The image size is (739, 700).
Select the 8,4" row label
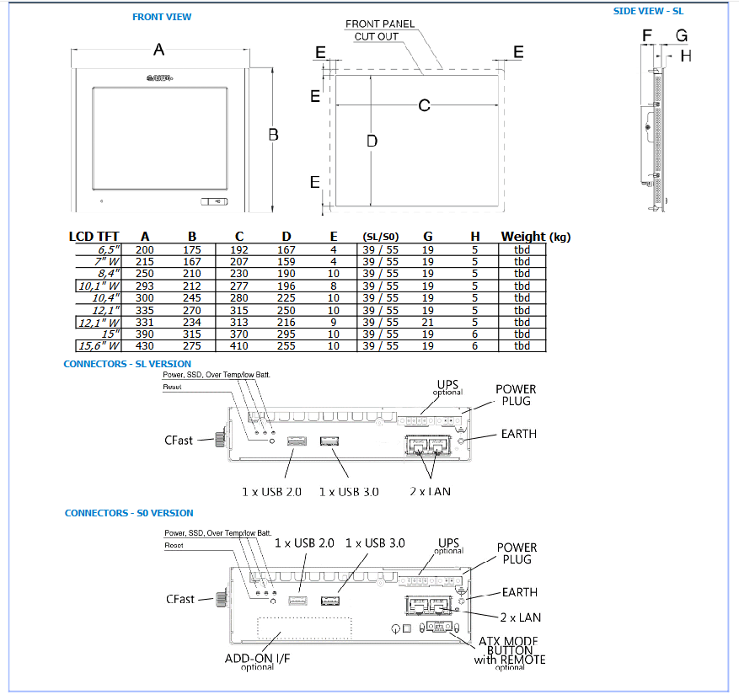(109, 273)
